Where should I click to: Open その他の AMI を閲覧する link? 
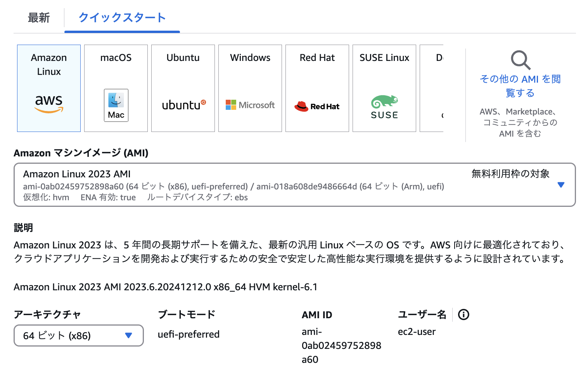[520, 86]
